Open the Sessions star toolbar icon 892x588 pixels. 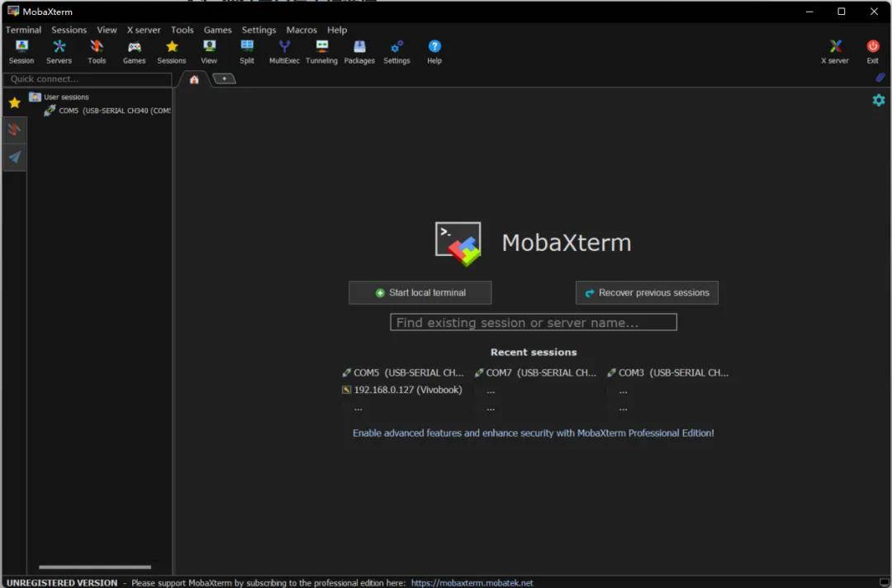pyautogui.click(x=172, y=52)
